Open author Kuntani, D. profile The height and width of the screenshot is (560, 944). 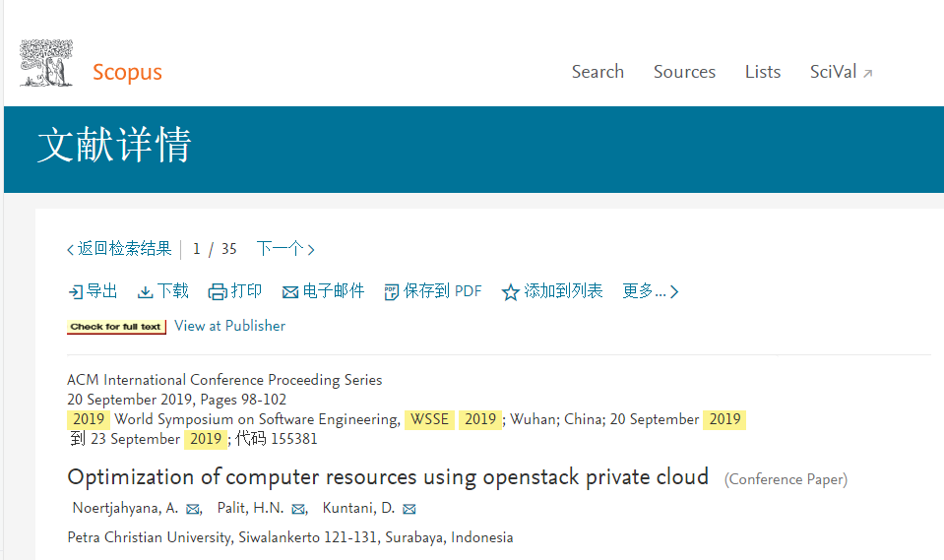point(359,508)
